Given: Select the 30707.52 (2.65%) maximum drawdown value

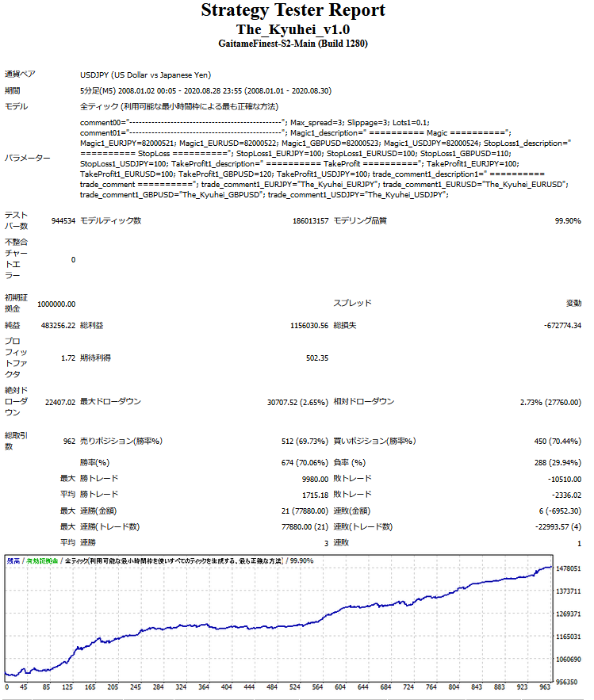Looking at the screenshot, I should pos(297,402).
